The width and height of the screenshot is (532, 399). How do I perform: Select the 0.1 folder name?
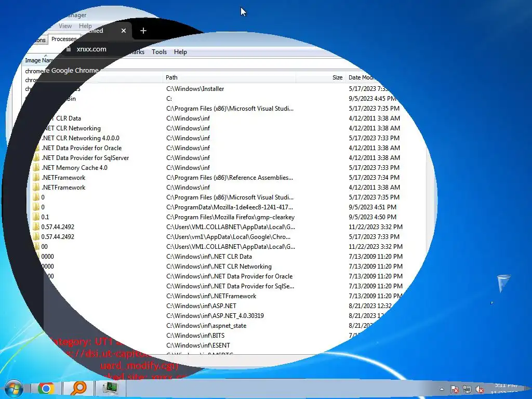[x=45, y=217]
